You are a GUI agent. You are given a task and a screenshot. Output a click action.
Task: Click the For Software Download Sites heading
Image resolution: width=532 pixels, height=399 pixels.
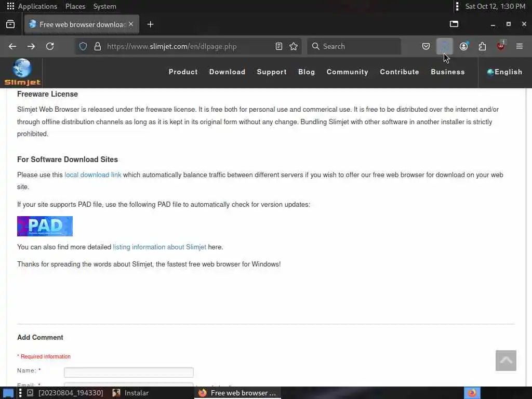[68, 159]
